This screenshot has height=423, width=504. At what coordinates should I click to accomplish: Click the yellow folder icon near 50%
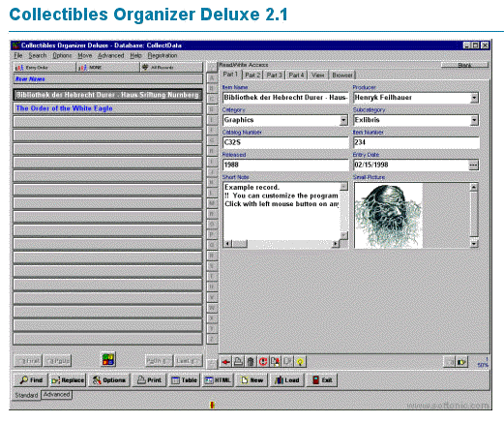pyautogui.click(x=461, y=362)
